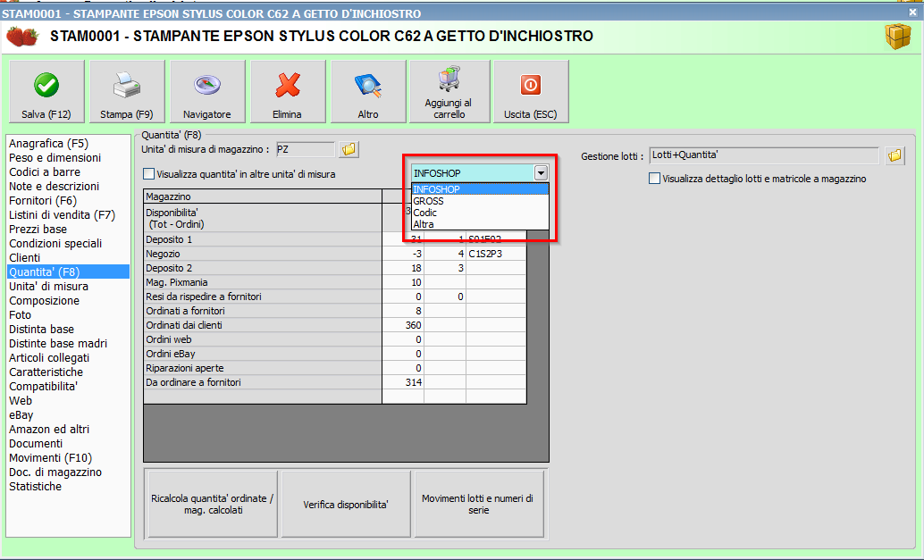The height and width of the screenshot is (560, 924).
Task: Toggle Visualizza dettaglio lotti e matricole a magazzino
Action: [654, 179]
